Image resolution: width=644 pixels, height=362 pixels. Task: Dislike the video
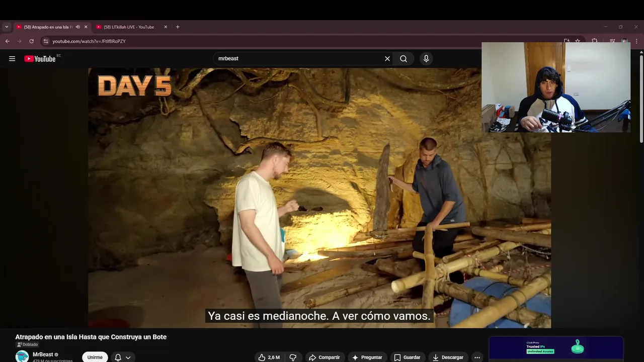(x=293, y=357)
